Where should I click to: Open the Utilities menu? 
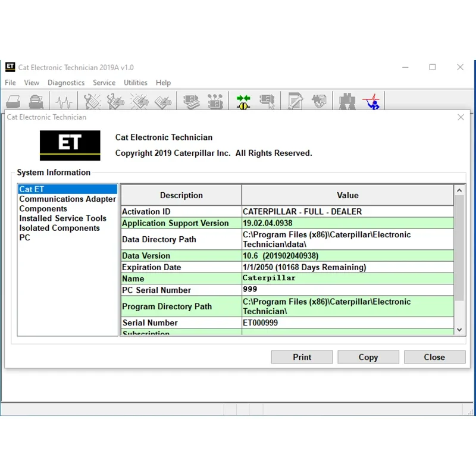[x=136, y=83]
